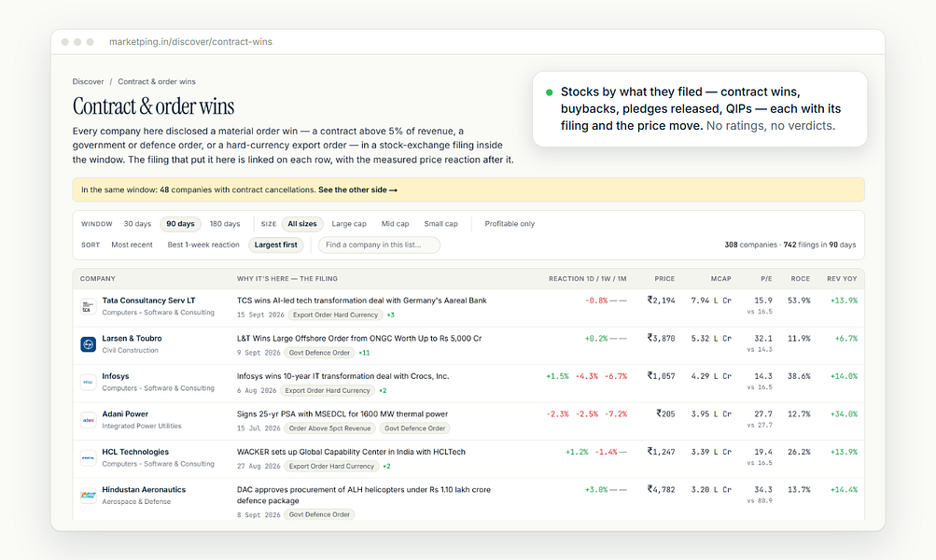Click the Find a company search field

(379, 245)
